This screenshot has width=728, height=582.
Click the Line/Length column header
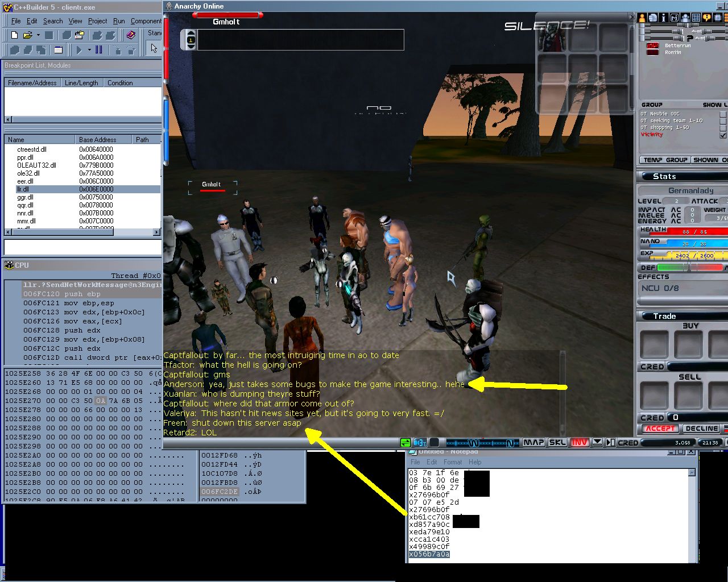tap(81, 83)
